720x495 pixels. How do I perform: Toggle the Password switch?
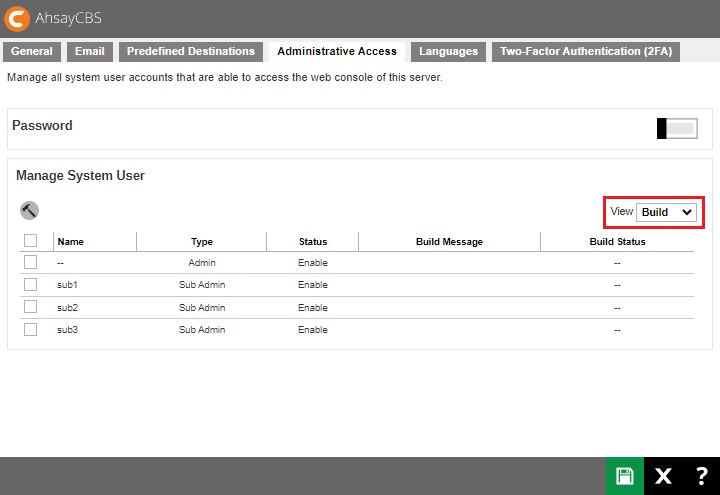(677, 128)
